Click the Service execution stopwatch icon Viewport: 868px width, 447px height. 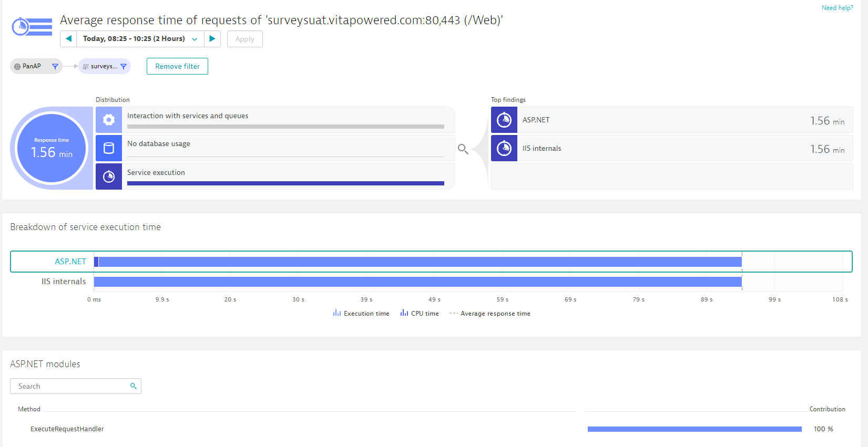[x=109, y=176]
